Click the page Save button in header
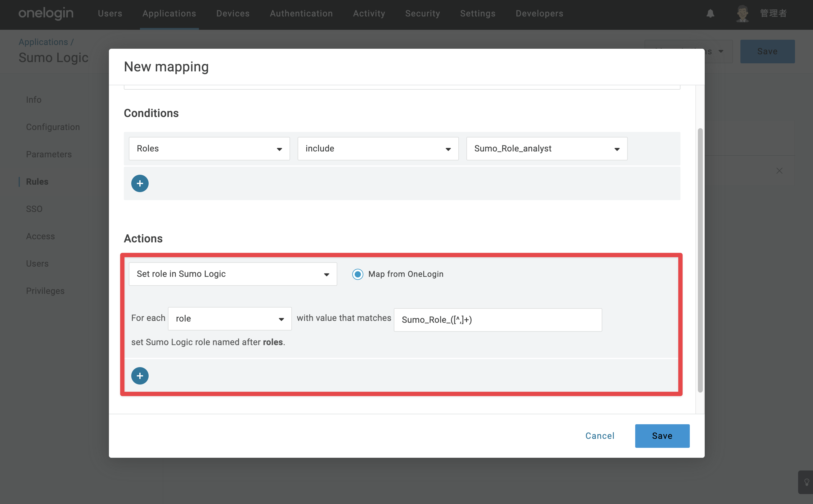 [767, 51]
